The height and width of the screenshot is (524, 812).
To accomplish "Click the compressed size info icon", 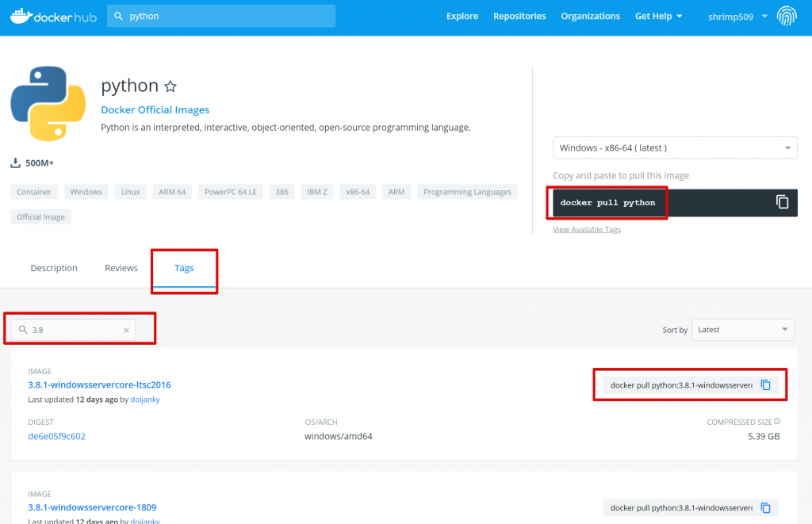I will point(777,422).
